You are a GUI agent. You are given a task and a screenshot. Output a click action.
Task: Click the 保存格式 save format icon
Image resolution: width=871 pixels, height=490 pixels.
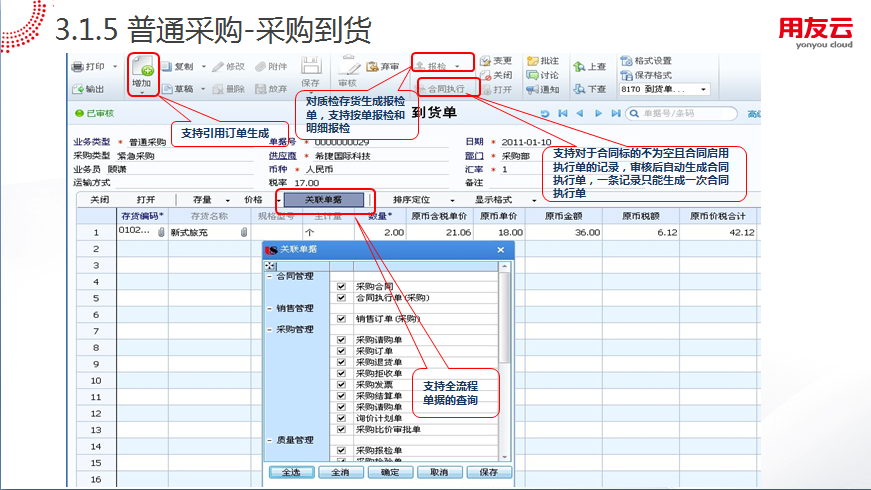point(627,75)
